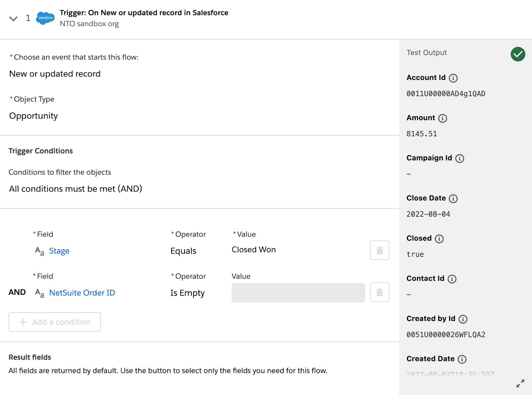This screenshot has height=395, width=532.
Task: Change the New or updated record event
Action: [x=55, y=74]
